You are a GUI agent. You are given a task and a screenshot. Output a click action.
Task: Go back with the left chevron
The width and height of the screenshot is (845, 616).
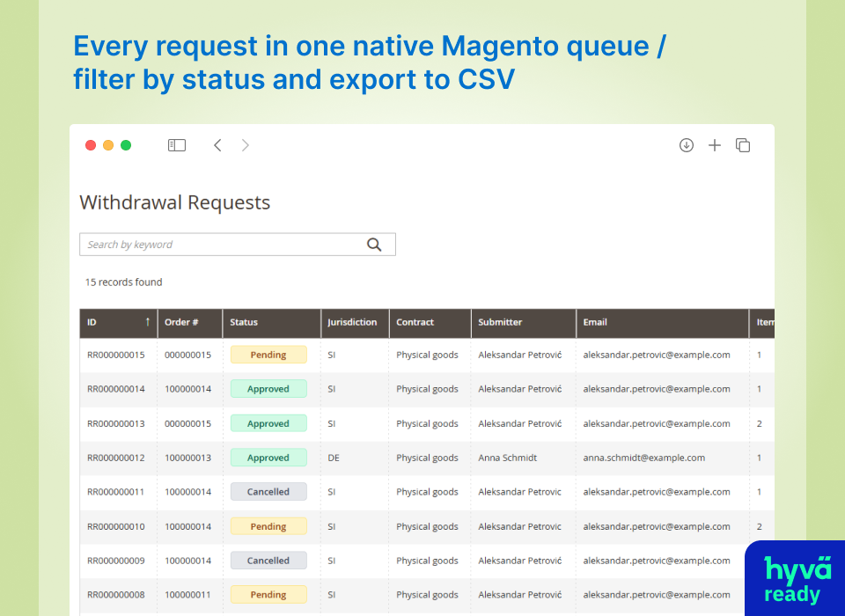point(217,145)
